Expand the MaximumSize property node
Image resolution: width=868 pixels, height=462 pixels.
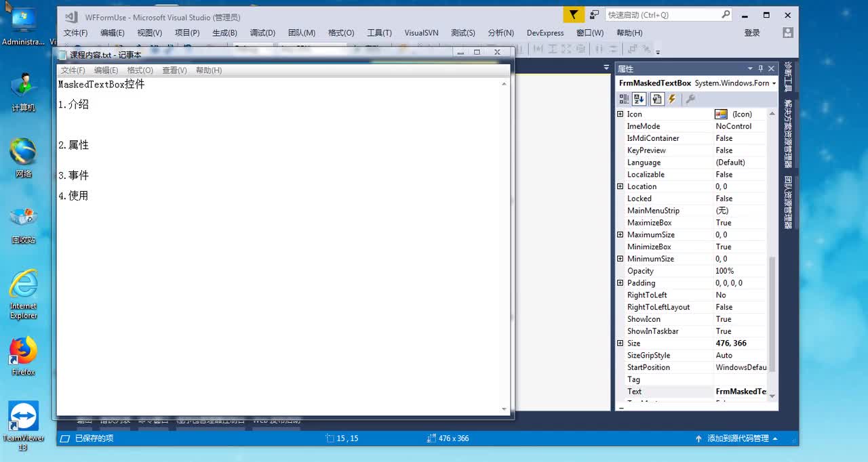620,234
